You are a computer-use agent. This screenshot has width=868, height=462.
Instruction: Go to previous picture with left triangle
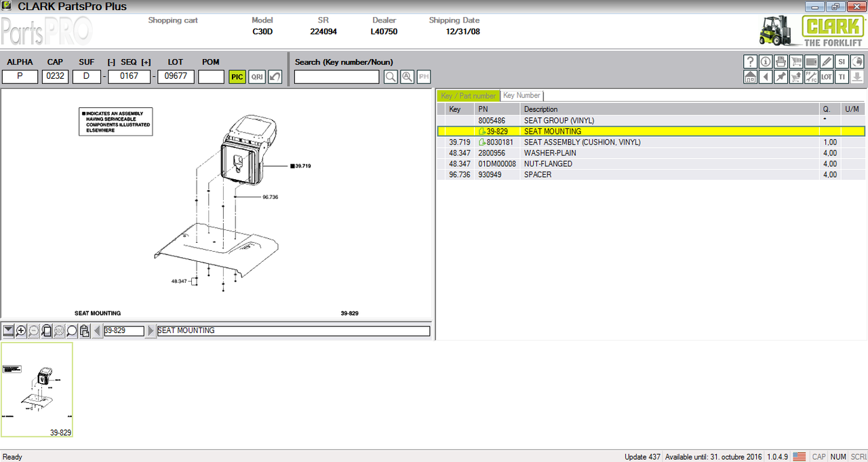(97, 331)
